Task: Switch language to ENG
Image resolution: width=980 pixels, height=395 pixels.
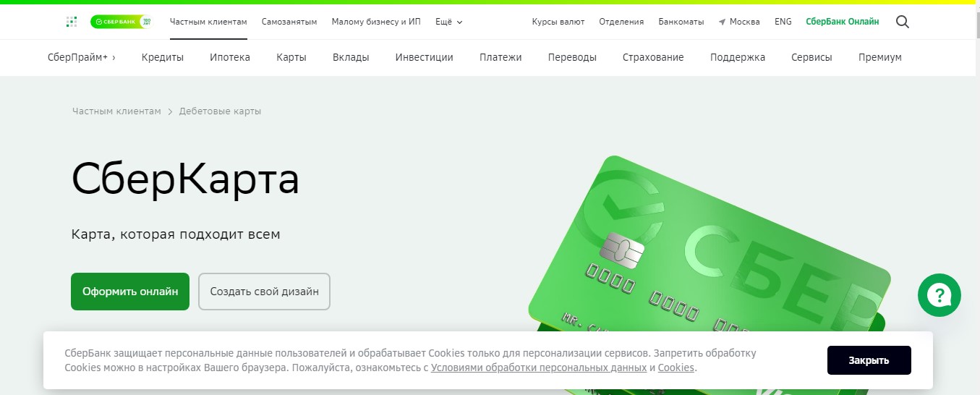Action: click(x=783, y=22)
